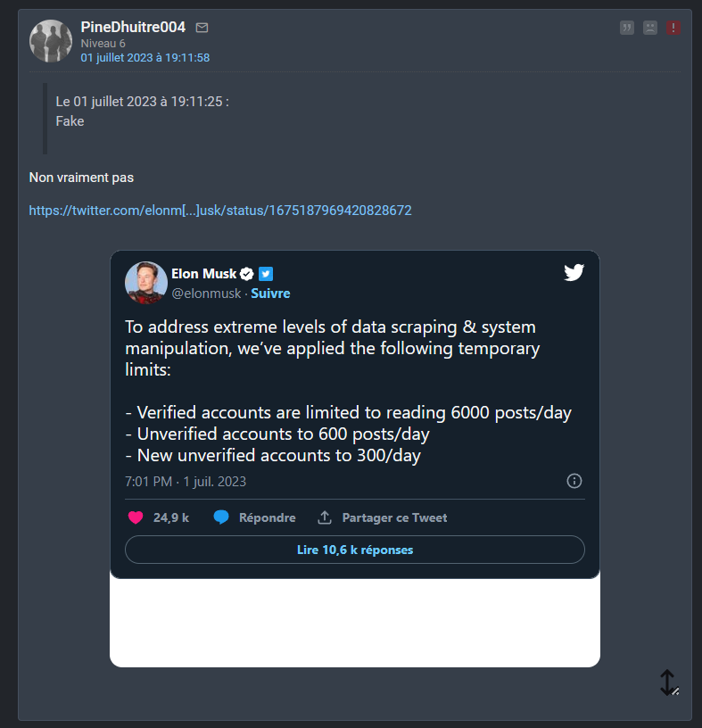
Task: Click PineDhuitre004's avatar image
Action: click(51, 41)
